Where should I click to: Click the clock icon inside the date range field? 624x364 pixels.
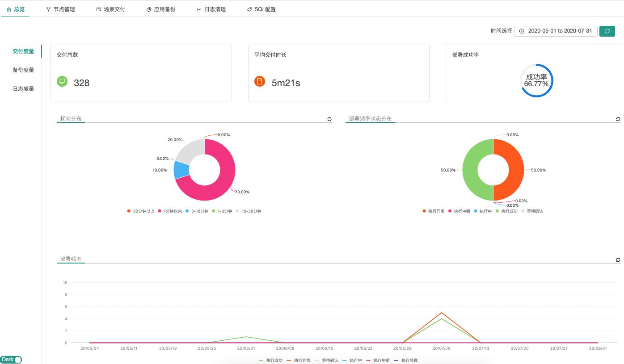point(522,31)
